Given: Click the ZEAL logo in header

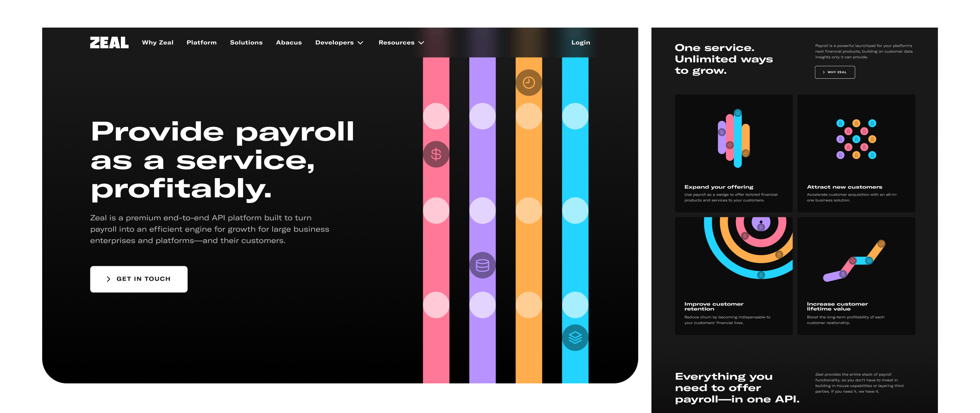Looking at the screenshot, I should [109, 43].
